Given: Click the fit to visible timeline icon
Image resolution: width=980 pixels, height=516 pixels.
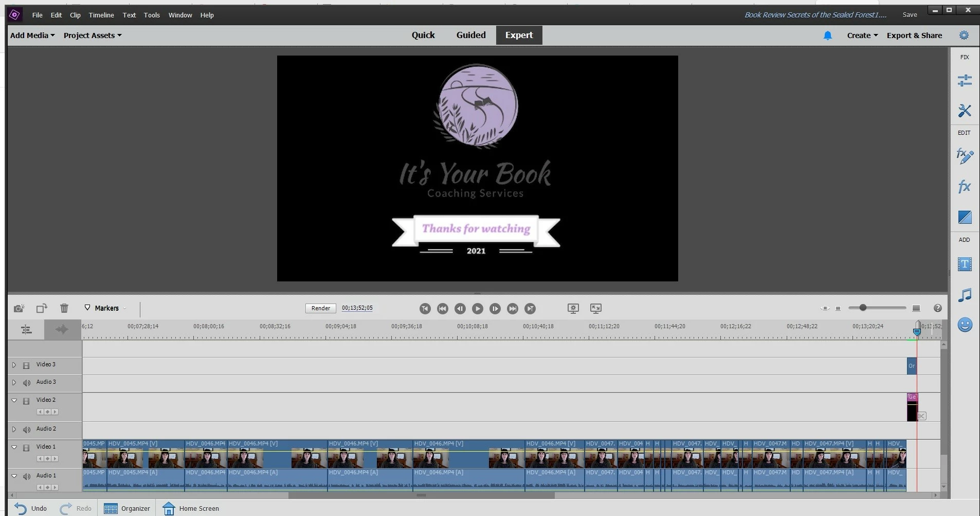Looking at the screenshot, I should click(825, 308).
